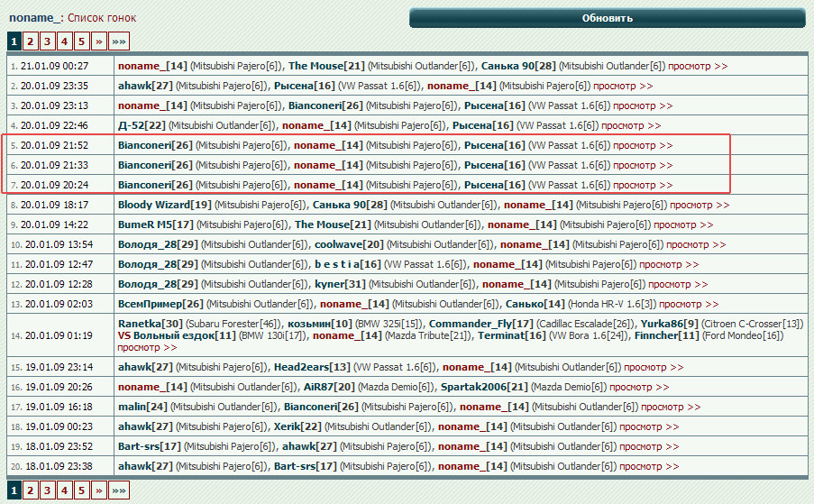Click bottom next-page » arrow
Viewport: 814px width, 504px height.
(x=98, y=490)
